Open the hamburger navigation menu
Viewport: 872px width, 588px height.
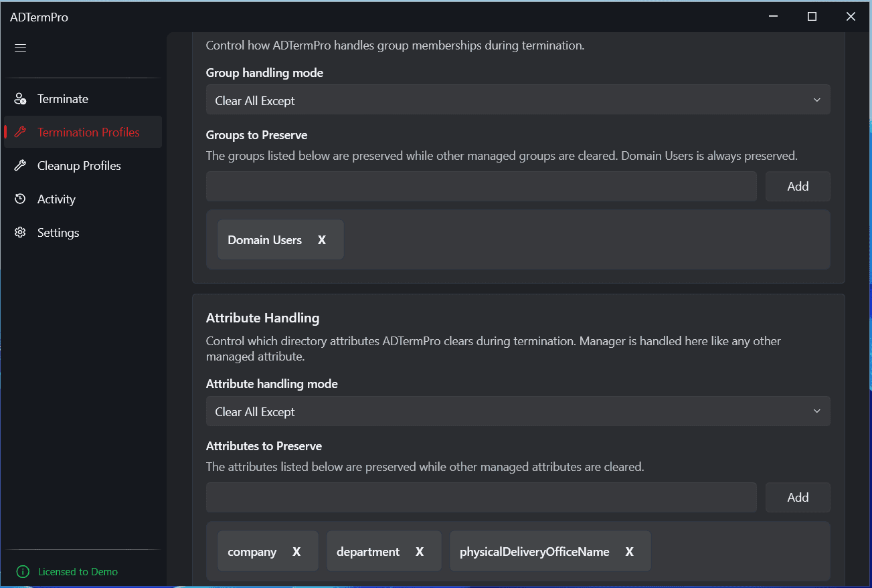click(20, 47)
